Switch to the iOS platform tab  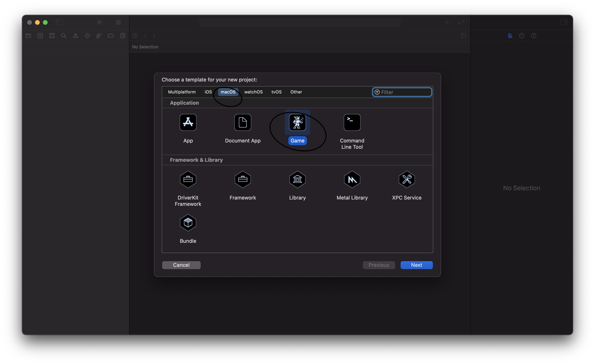click(208, 92)
